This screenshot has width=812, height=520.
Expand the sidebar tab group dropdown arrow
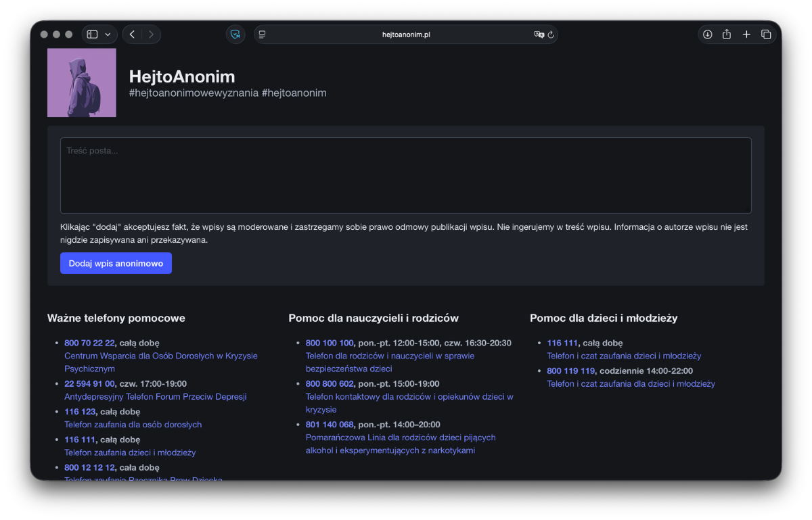(108, 34)
